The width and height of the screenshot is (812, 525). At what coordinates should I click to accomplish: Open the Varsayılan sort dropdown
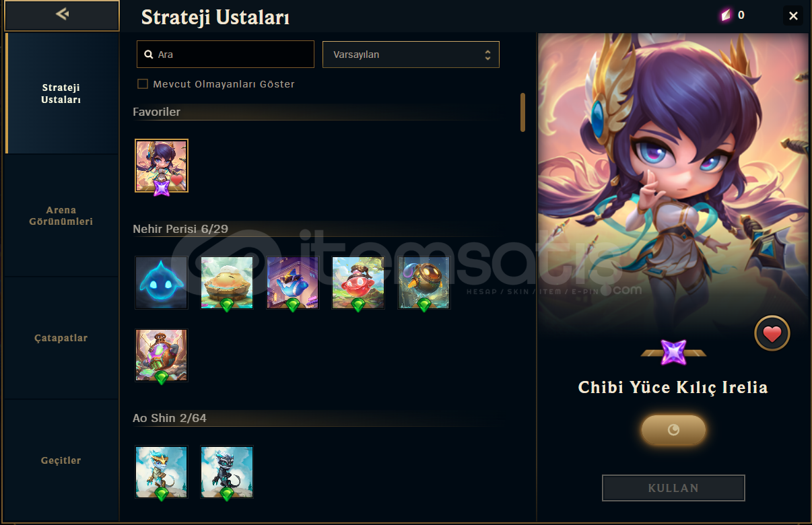point(411,55)
